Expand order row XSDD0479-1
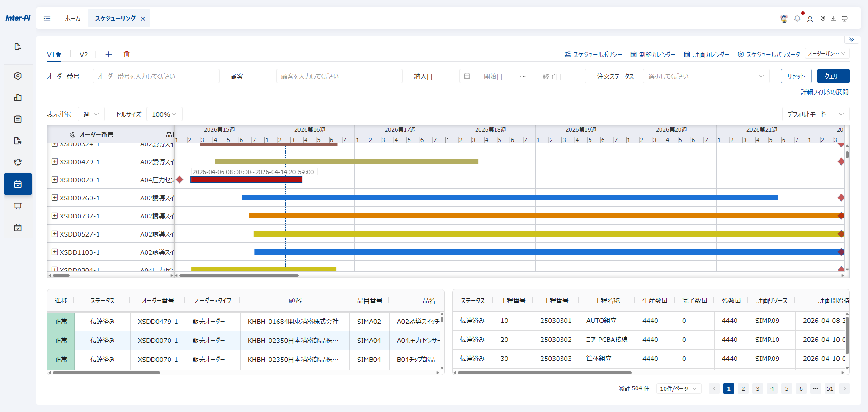 pyautogui.click(x=55, y=161)
